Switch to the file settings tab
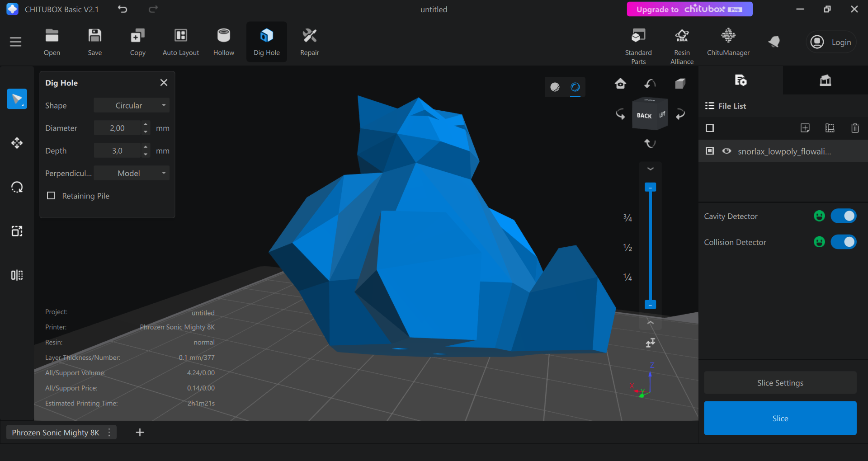This screenshot has height=461, width=868. tap(741, 80)
